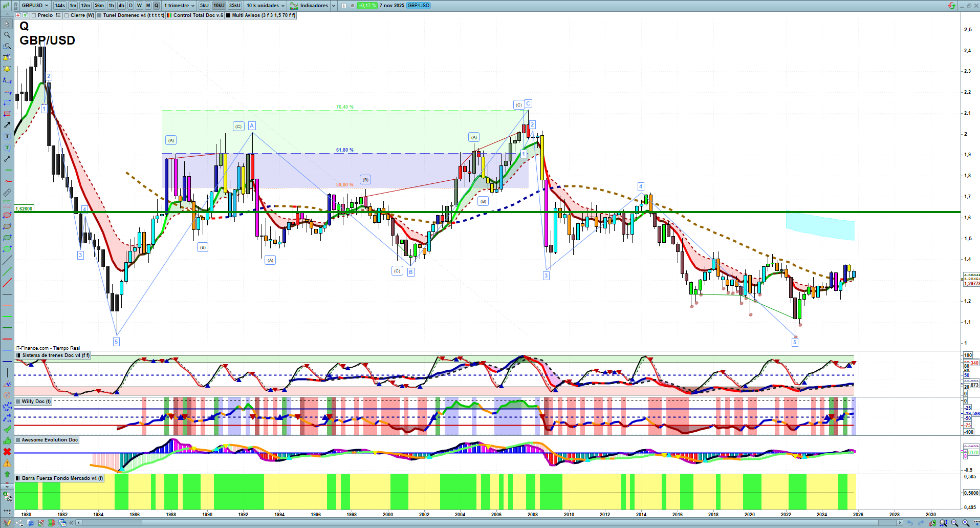980x528 pixels.
Task: Click the red X delete icon
Action: pyautogui.click(x=7, y=452)
